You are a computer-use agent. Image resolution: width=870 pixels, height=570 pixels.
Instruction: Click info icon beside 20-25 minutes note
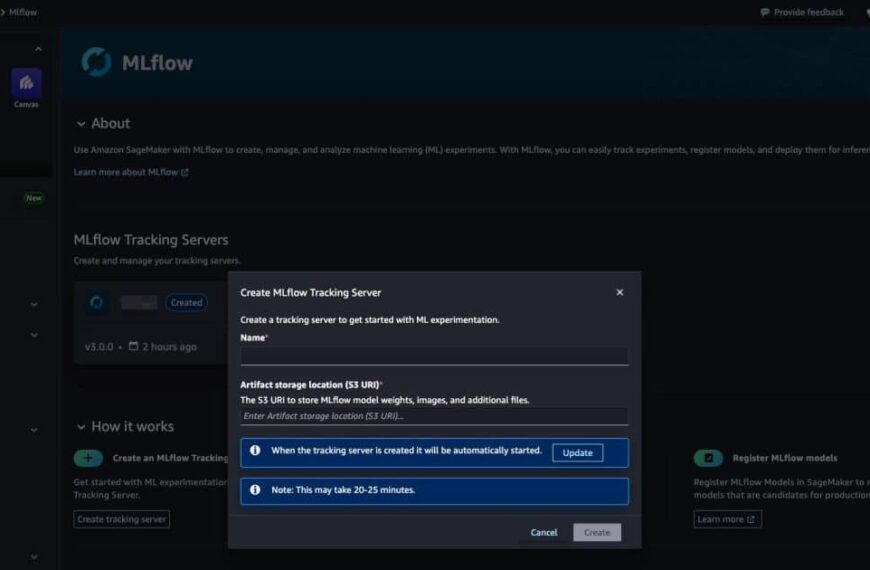click(x=255, y=490)
